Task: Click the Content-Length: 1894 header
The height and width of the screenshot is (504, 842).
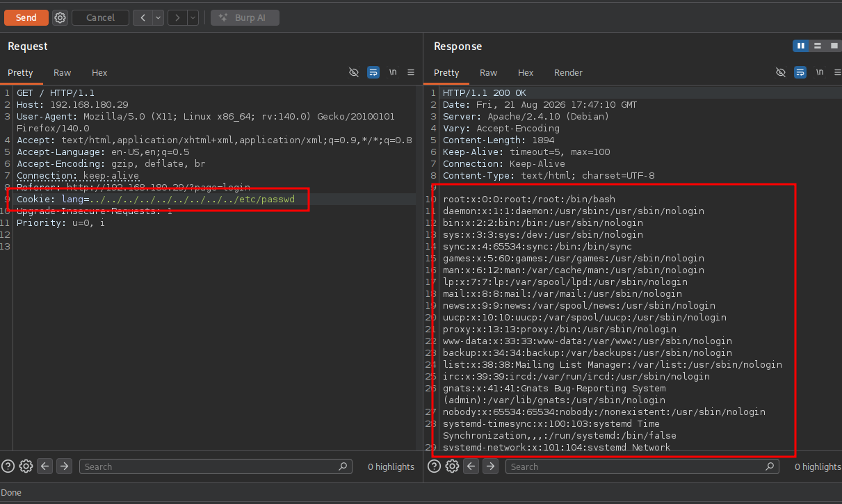Action: coord(499,140)
